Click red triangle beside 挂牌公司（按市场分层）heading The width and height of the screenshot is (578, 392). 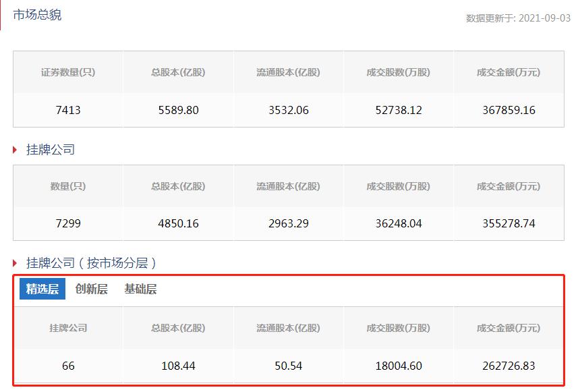16,263
